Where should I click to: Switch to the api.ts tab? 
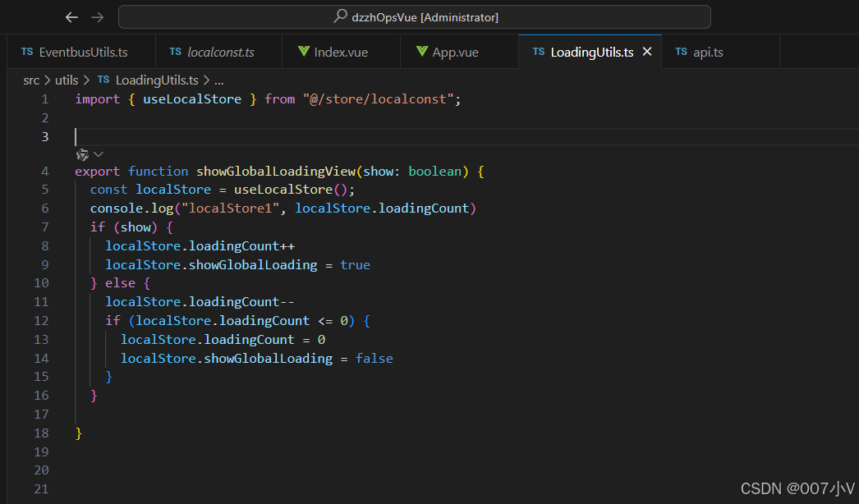(708, 51)
